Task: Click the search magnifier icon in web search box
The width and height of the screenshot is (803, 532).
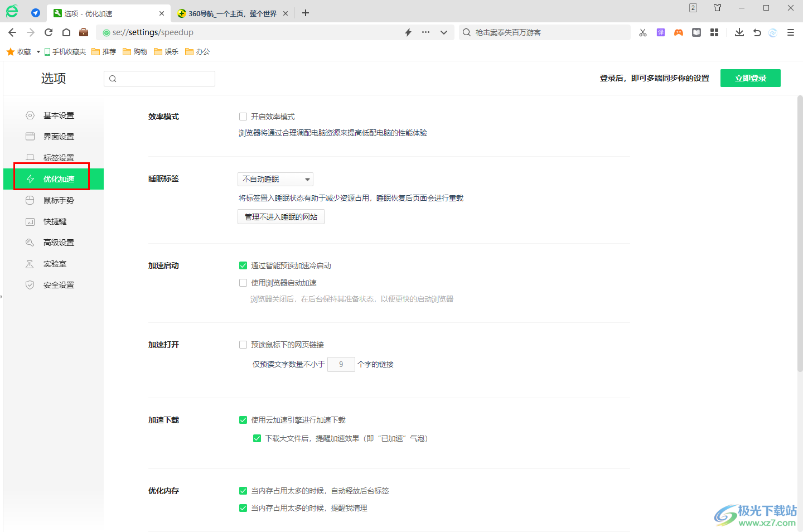Action: pyautogui.click(x=467, y=32)
